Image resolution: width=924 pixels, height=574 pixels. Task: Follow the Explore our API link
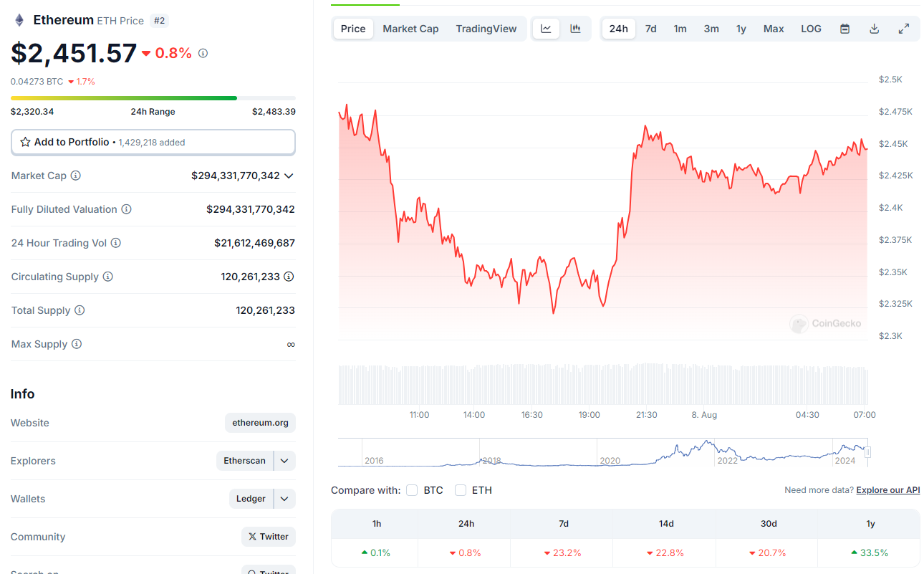[x=887, y=490]
